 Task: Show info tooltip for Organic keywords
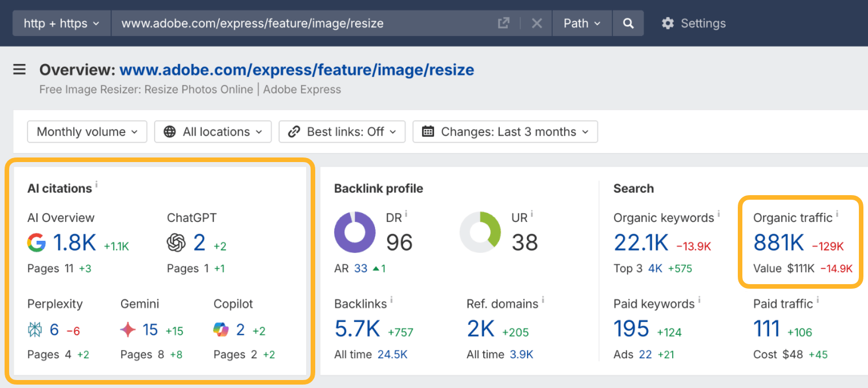(719, 214)
